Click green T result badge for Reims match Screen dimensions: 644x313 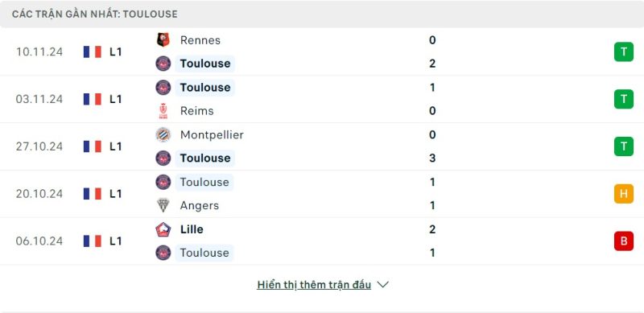(x=623, y=99)
